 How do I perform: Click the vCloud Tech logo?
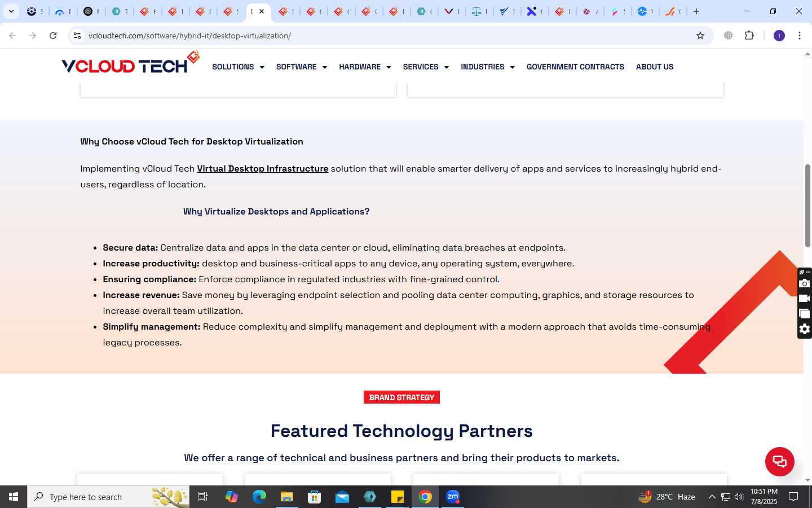[131, 63]
